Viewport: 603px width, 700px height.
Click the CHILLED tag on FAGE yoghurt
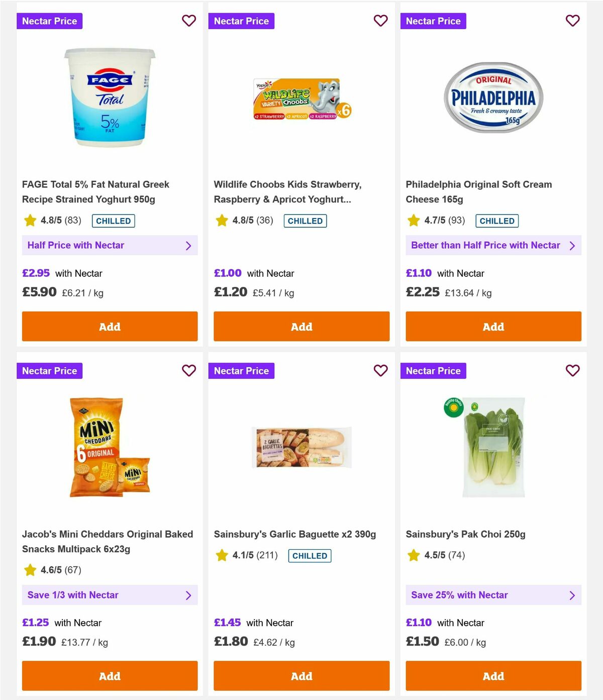pyautogui.click(x=113, y=221)
